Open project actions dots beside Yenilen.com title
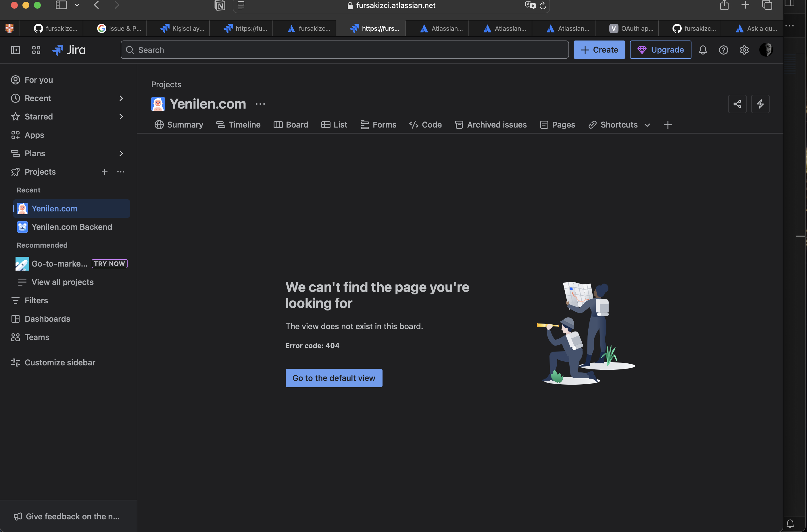Image resolution: width=807 pixels, height=532 pixels. 260,104
